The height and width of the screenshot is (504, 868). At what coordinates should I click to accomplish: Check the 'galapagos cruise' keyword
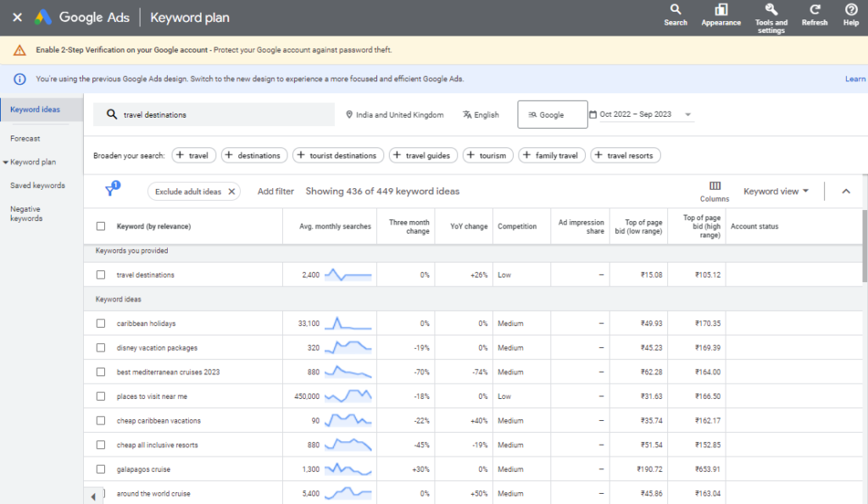click(100, 470)
